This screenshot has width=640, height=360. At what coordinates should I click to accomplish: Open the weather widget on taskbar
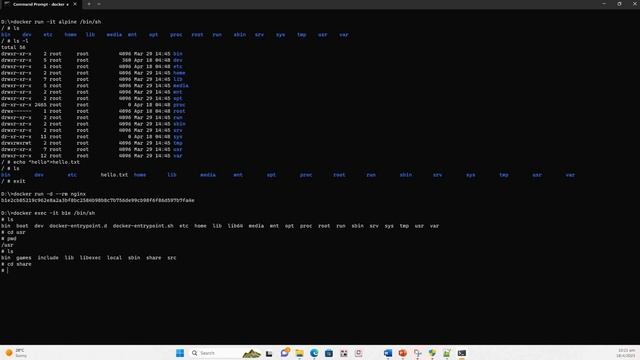click(16, 353)
